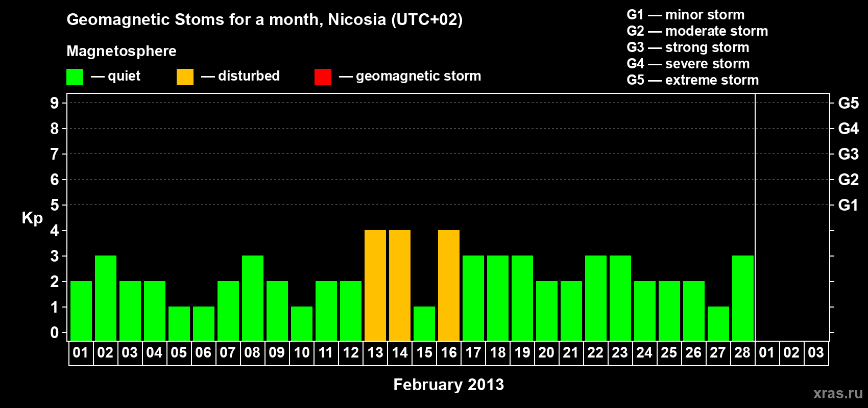
Task: Click the G4 label on the right axis
Action: 849,129
